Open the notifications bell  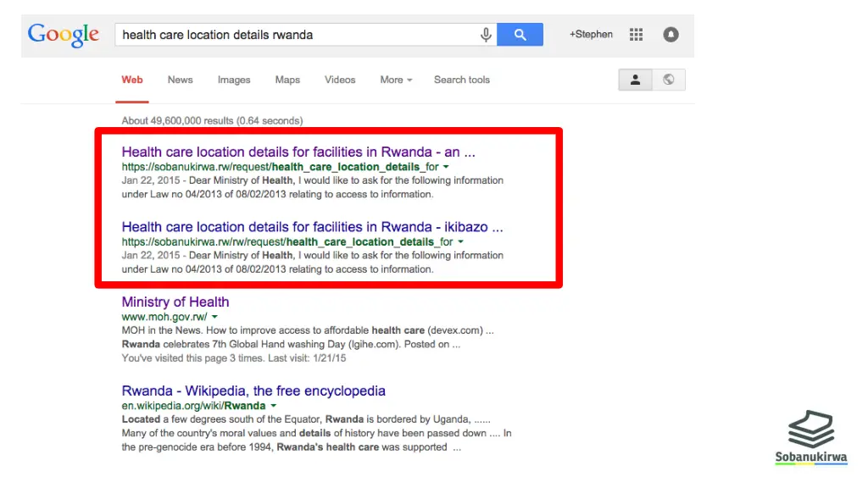(x=671, y=34)
